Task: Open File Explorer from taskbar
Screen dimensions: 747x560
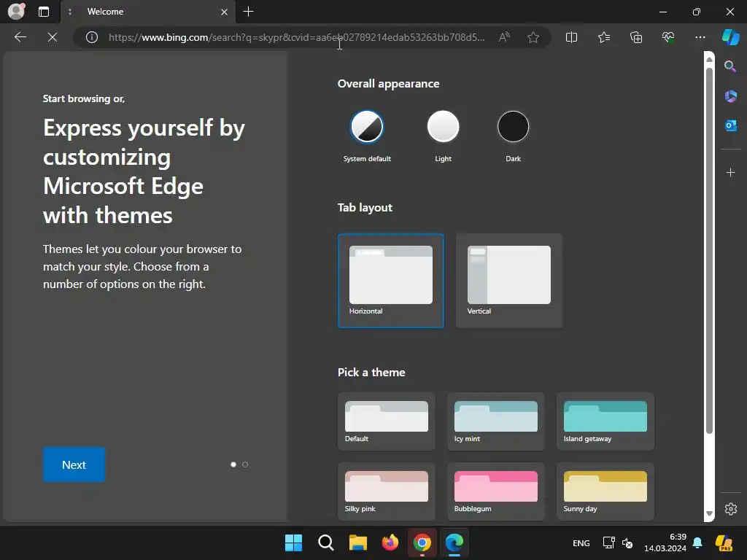Action: point(357,542)
